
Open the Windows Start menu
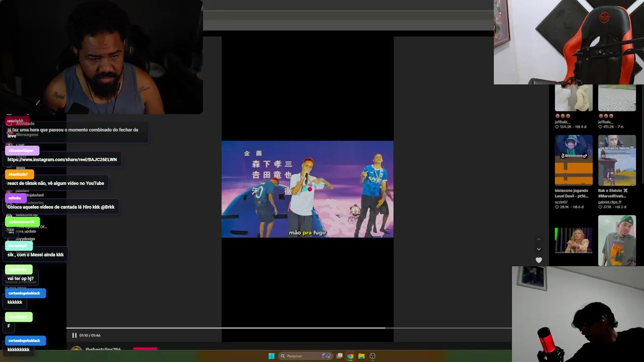(x=272, y=356)
